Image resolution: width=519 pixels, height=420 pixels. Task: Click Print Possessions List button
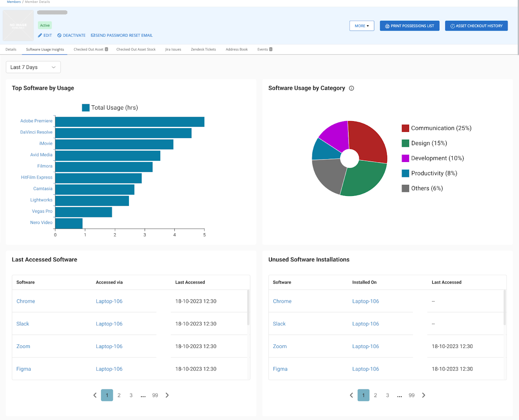click(409, 26)
